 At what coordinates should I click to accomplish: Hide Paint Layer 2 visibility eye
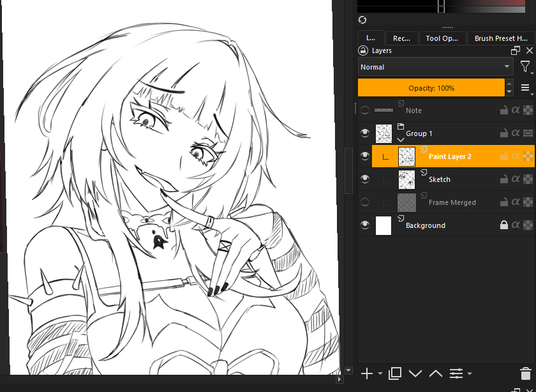click(x=365, y=156)
